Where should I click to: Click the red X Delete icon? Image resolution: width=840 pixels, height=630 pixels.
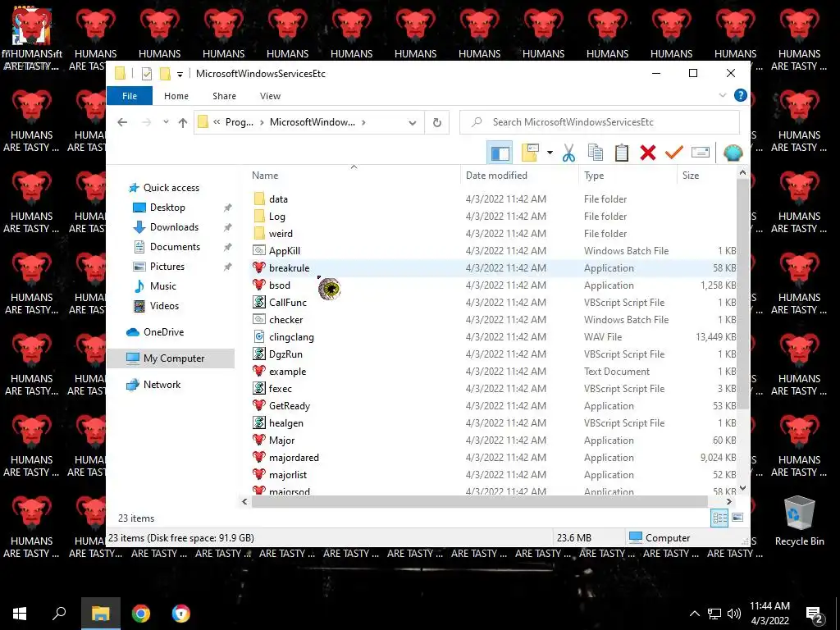tap(648, 153)
